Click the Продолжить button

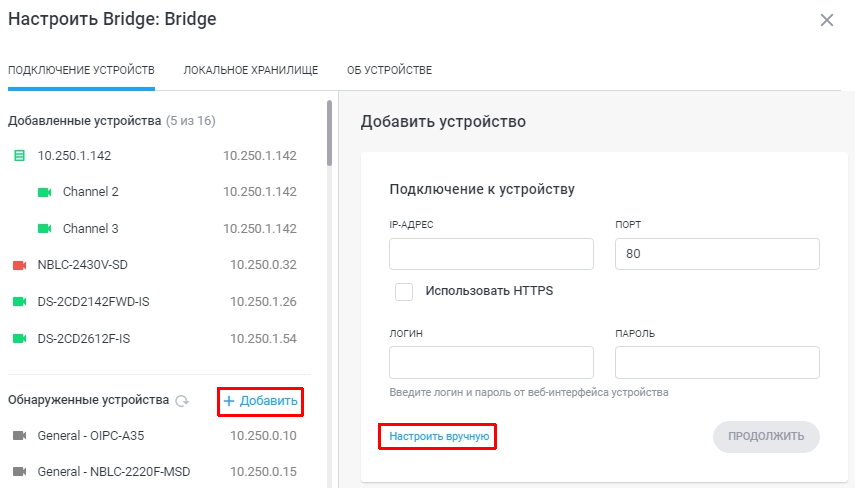click(766, 436)
